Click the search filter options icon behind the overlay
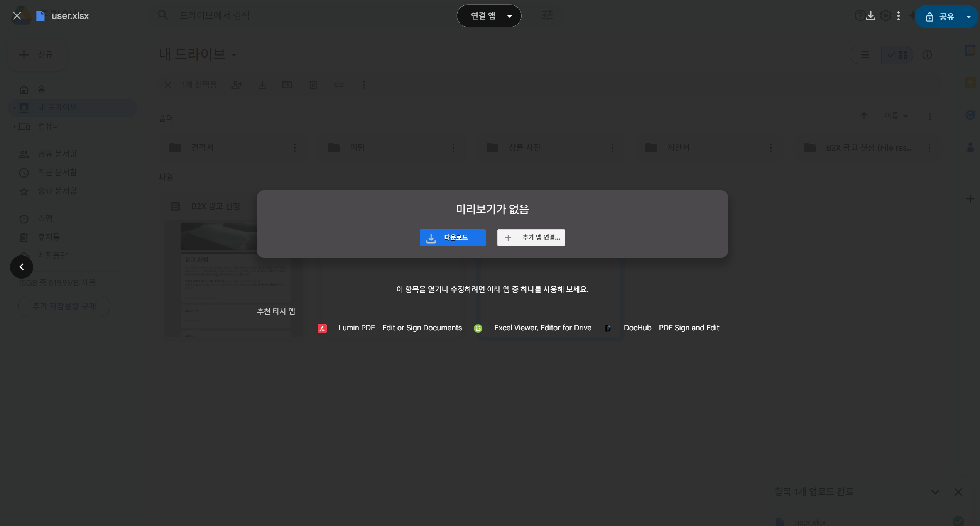The width and height of the screenshot is (980, 526). pyautogui.click(x=547, y=15)
